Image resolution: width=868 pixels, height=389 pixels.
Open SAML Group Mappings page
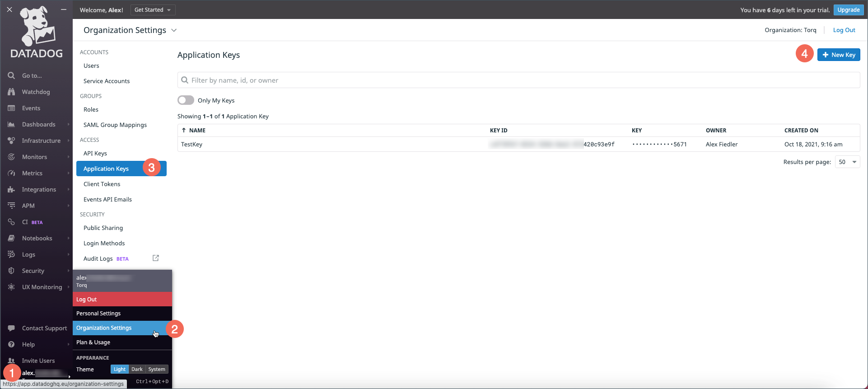tap(115, 125)
